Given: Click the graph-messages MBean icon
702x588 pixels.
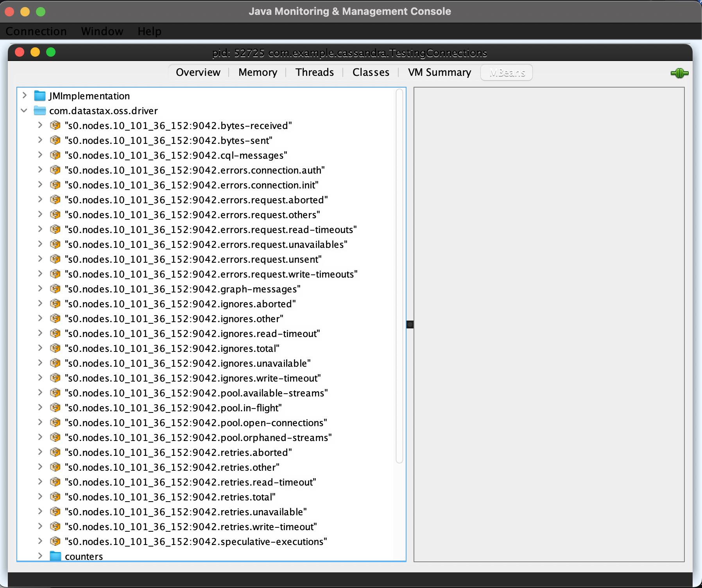Looking at the screenshot, I should (56, 289).
